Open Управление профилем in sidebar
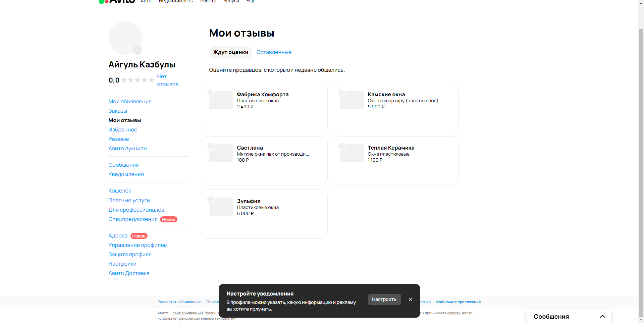The width and height of the screenshot is (644, 323). [138, 245]
